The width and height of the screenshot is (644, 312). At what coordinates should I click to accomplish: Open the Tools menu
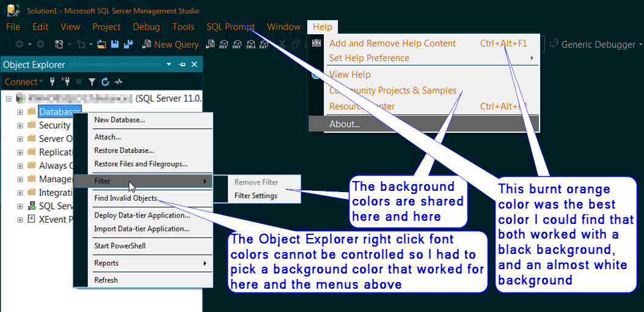coord(183,27)
